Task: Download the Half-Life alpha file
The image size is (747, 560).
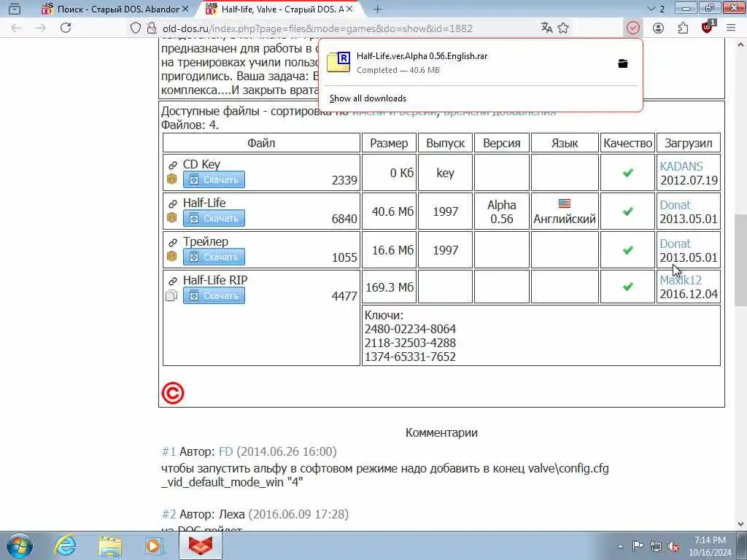Action: click(214, 218)
